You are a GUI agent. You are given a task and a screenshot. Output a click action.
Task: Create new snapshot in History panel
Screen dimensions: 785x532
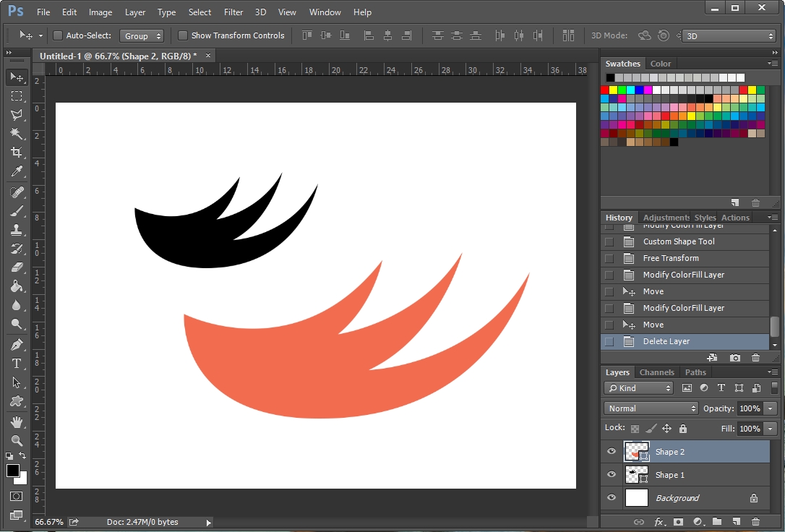click(x=735, y=357)
